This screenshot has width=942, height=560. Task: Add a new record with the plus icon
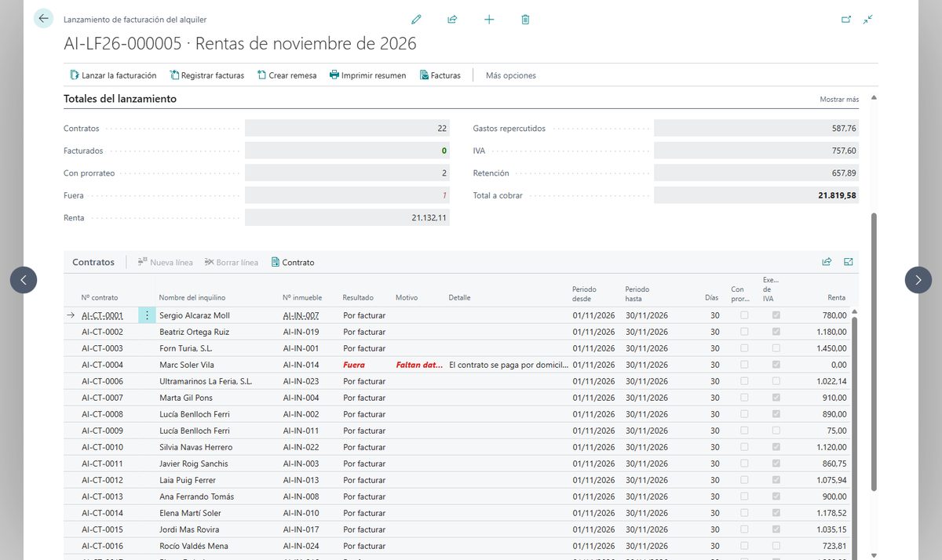[489, 20]
